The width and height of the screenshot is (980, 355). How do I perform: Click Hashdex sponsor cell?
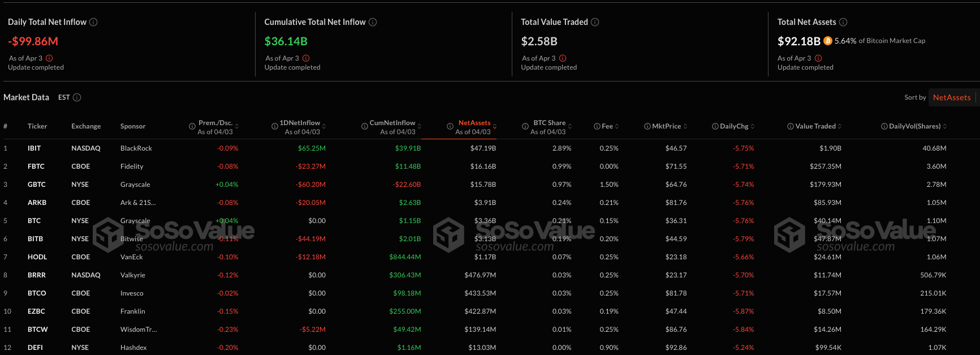coord(133,348)
